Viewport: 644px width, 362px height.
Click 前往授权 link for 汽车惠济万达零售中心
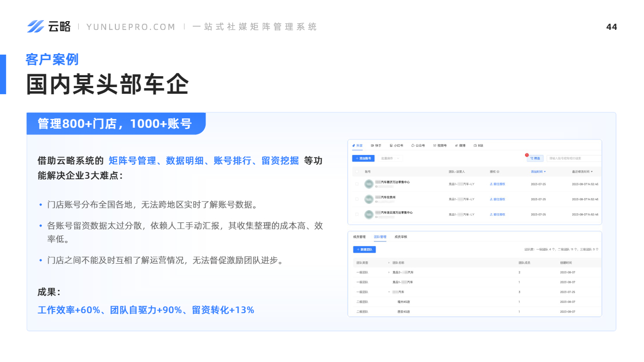[497, 184]
